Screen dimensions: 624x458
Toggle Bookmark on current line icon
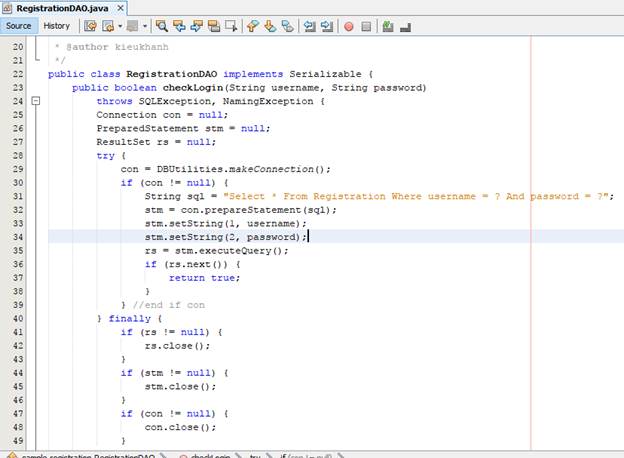coord(287,26)
